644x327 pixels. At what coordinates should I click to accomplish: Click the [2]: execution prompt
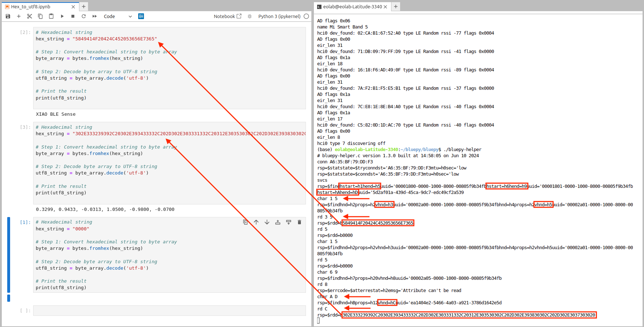(25, 32)
